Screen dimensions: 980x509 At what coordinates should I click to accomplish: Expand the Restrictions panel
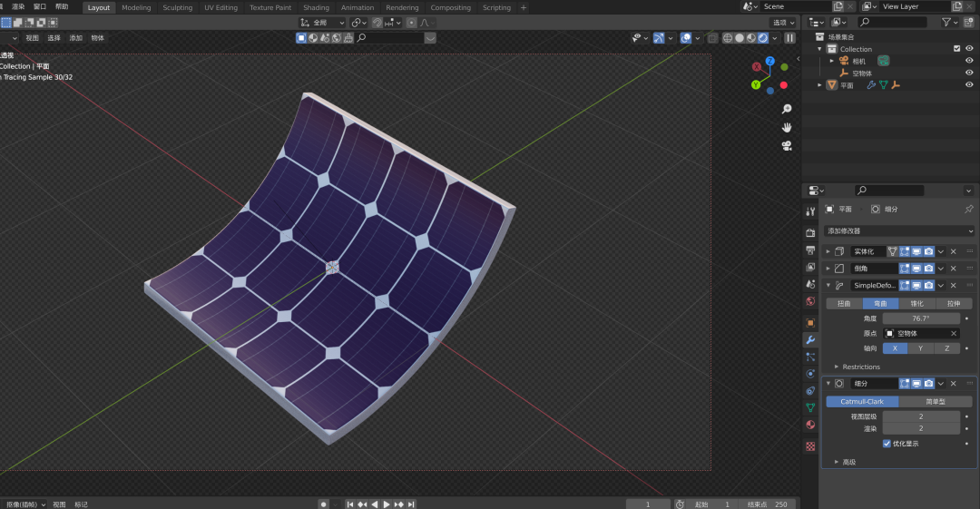(x=860, y=367)
